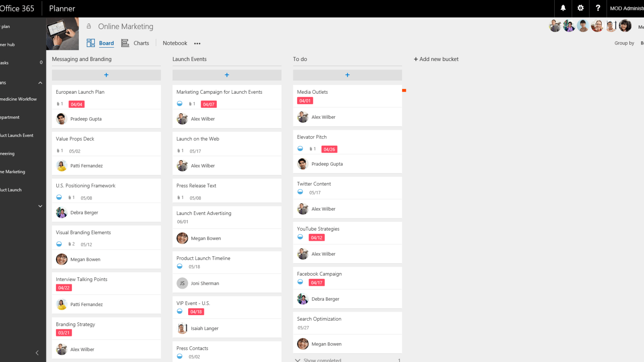
Task: Click progress icon on Press Contacts card
Action: pyautogui.click(x=180, y=356)
